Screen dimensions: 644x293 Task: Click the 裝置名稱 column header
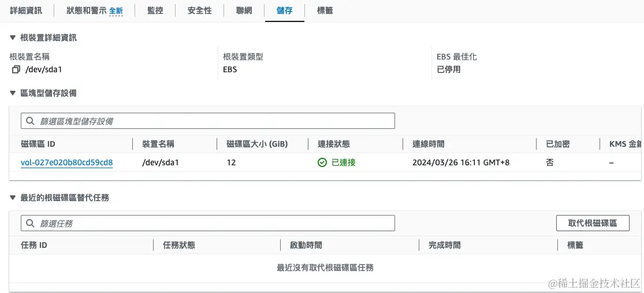tap(158, 144)
